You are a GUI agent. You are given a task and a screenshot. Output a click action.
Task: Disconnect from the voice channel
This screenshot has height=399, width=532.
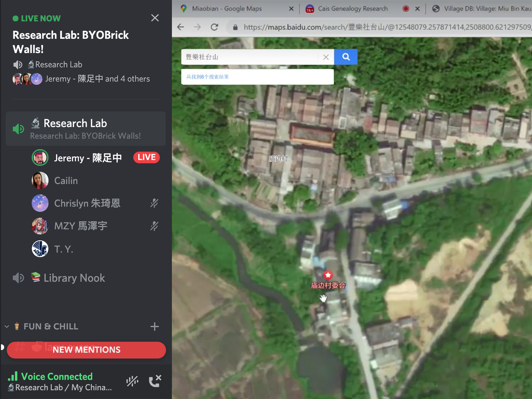click(155, 381)
